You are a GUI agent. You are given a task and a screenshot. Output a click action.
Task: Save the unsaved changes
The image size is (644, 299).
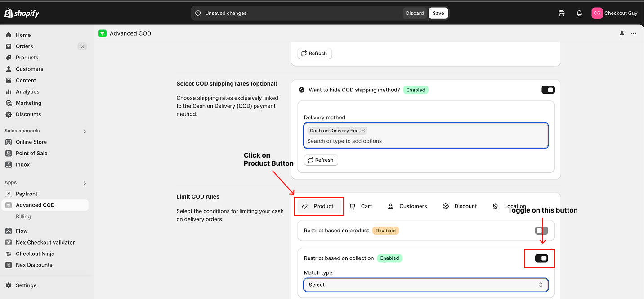click(438, 14)
